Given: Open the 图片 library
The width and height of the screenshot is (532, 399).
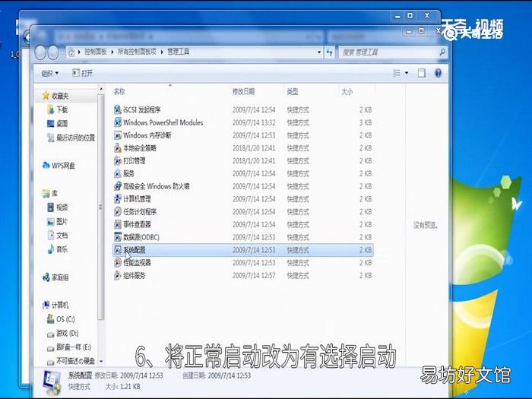Looking at the screenshot, I should pyautogui.click(x=57, y=222).
